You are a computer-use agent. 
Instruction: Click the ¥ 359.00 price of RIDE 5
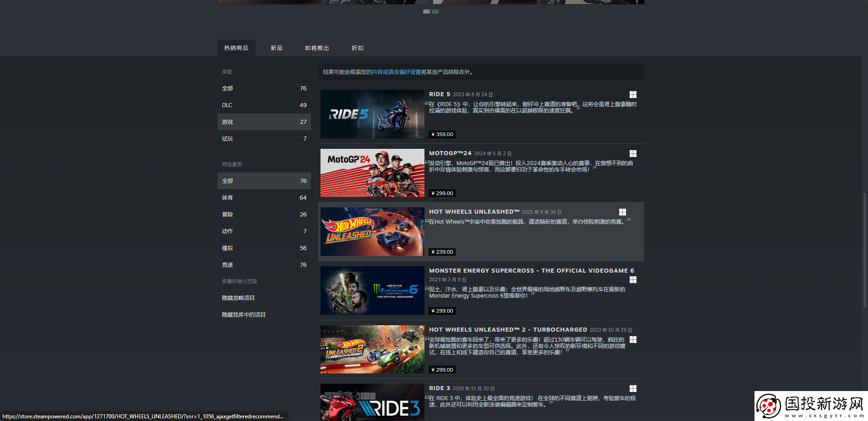click(x=442, y=134)
